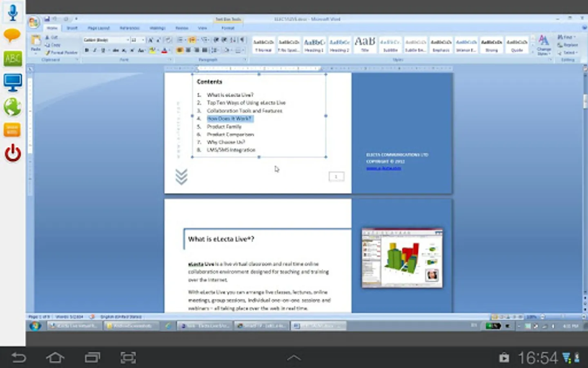Cut the selected text
The width and height of the screenshot is (588, 368).
(x=51, y=38)
